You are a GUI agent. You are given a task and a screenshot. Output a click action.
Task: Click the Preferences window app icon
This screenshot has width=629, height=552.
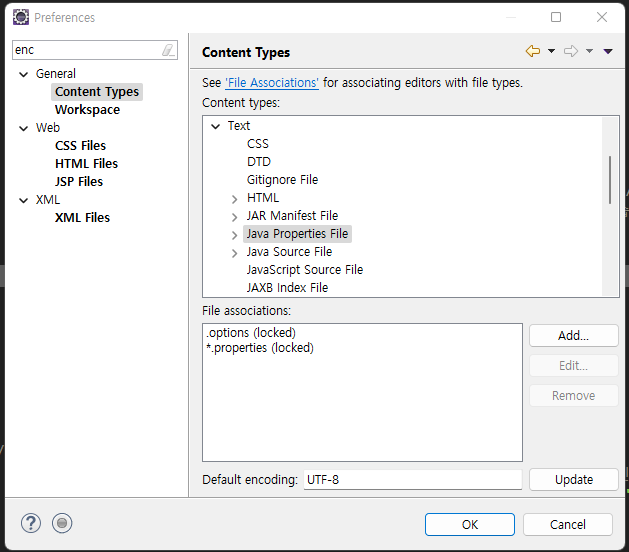pyautogui.click(x=20, y=17)
